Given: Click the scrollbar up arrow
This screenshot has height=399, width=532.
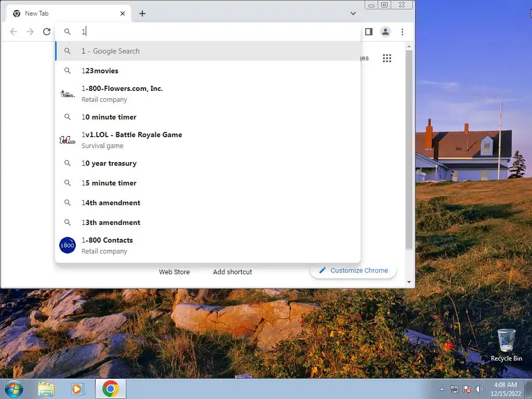Looking at the screenshot, I should (x=409, y=46).
